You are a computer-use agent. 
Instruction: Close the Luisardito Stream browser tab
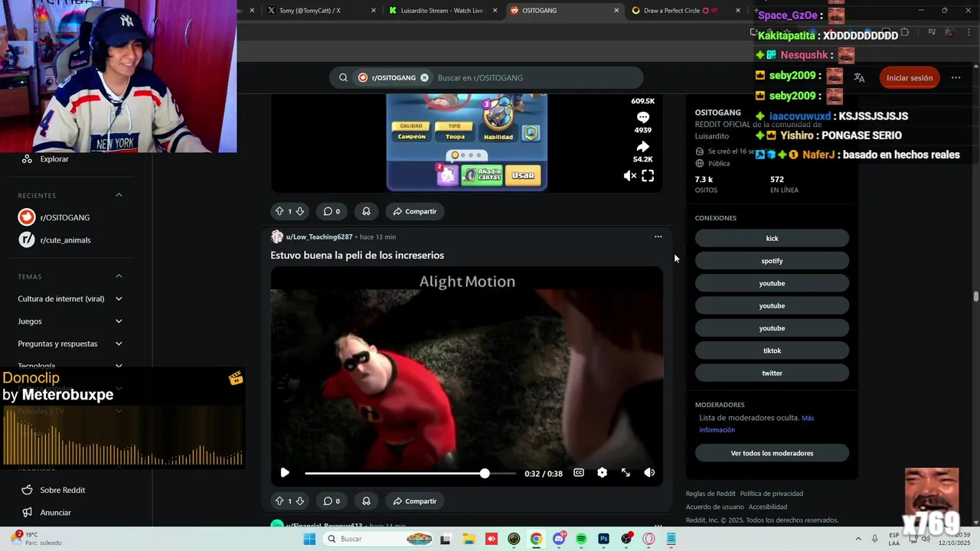(495, 11)
